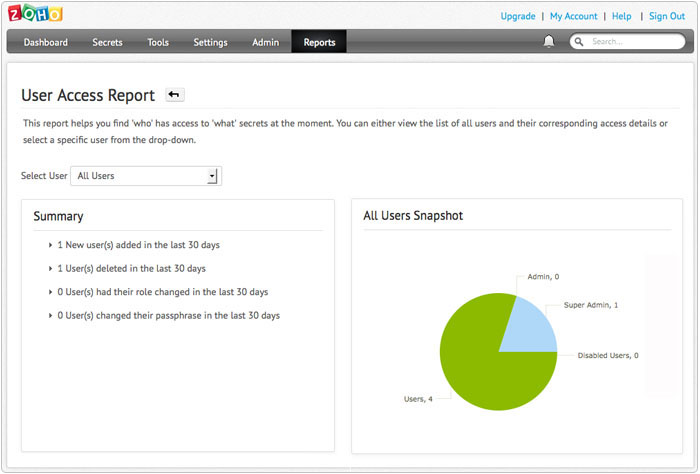Expand the new users added summary item
This screenshot has height=474, width=700.
[134, 245]
